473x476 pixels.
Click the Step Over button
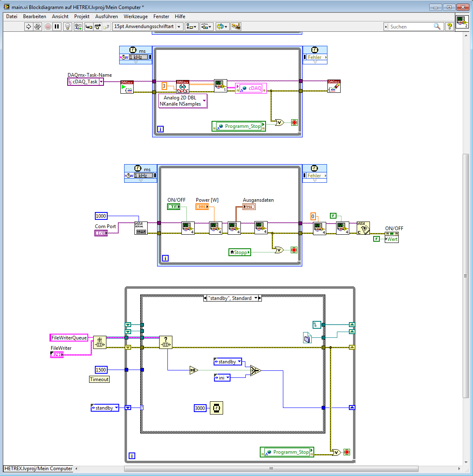point(97,27)
